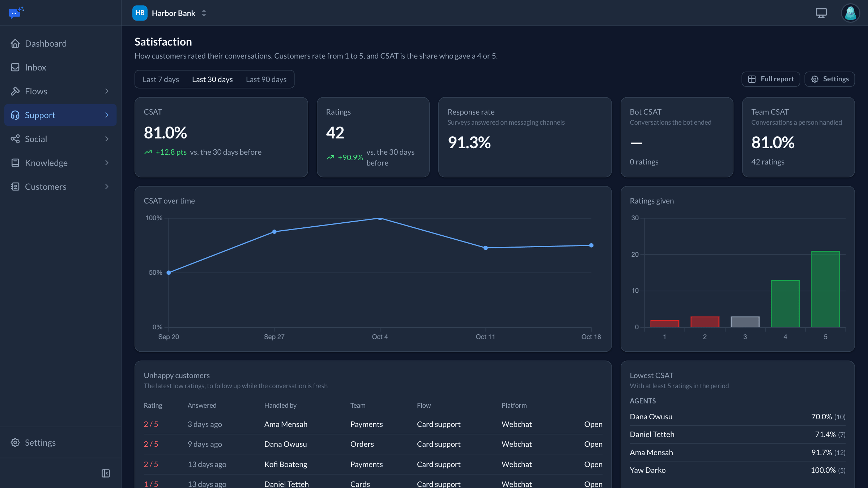This screenshot has height=488, width=868.
Task: Click the Oct 18 data point on chart
Action: pos(591,245)
